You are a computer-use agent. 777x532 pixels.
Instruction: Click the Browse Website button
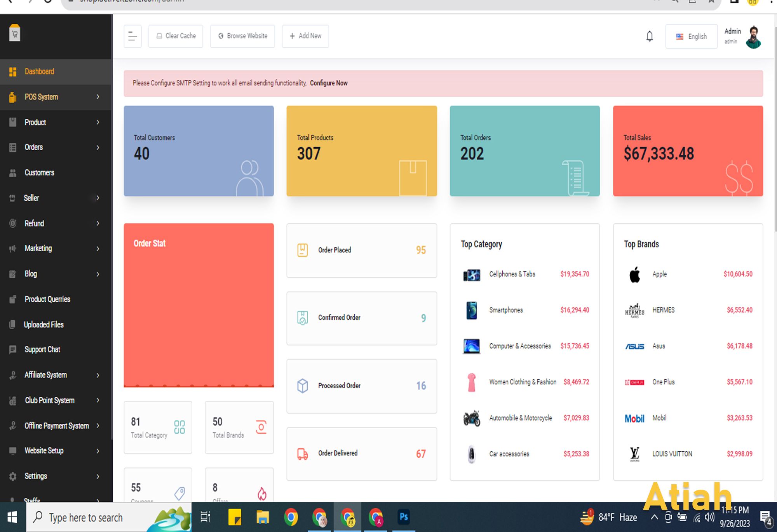click(x=242, y=36)
